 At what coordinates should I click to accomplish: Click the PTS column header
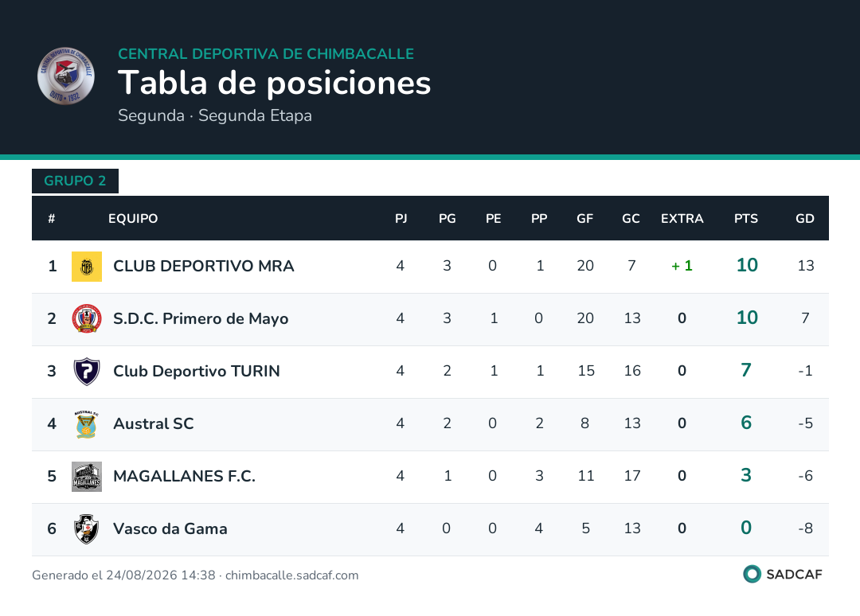[x=746, y=219]
